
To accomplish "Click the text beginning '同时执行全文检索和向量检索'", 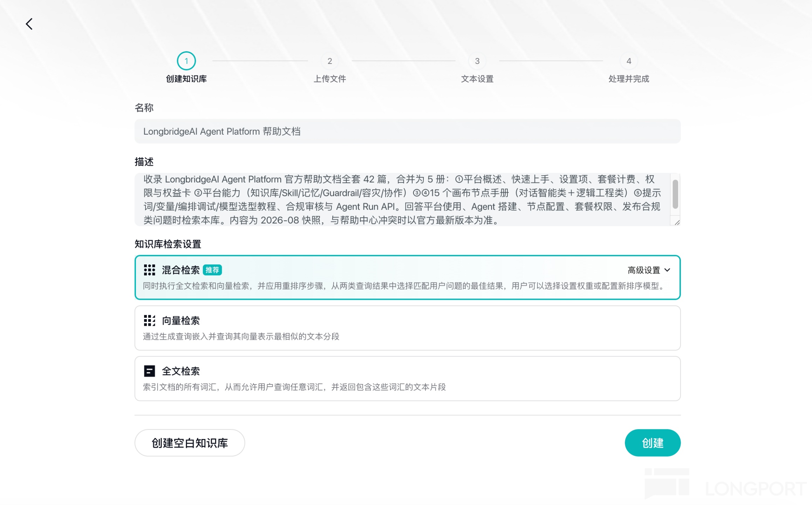I will (404, 286).
